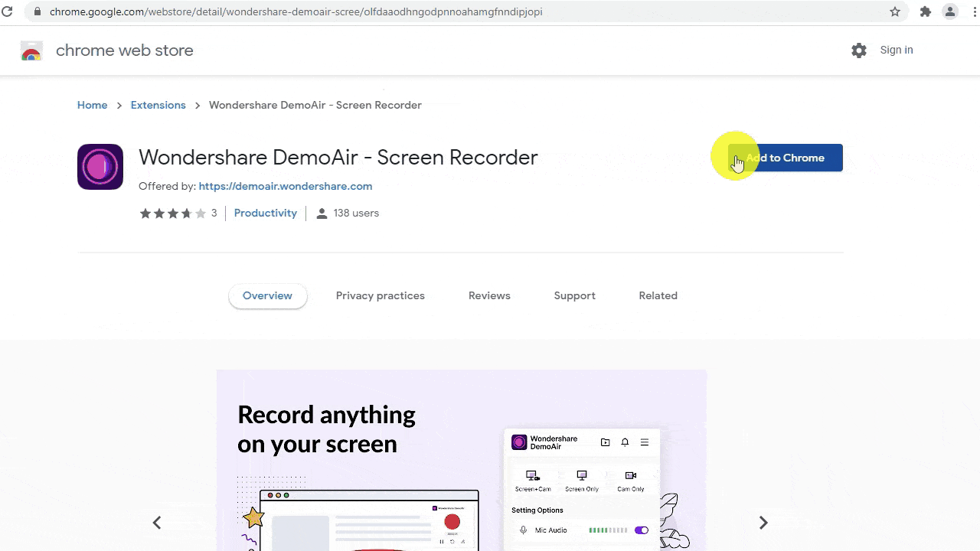Viewport: 980px width, 551px height.
Task: Open the Extensions puzzle icon
Action: (926, 11)
